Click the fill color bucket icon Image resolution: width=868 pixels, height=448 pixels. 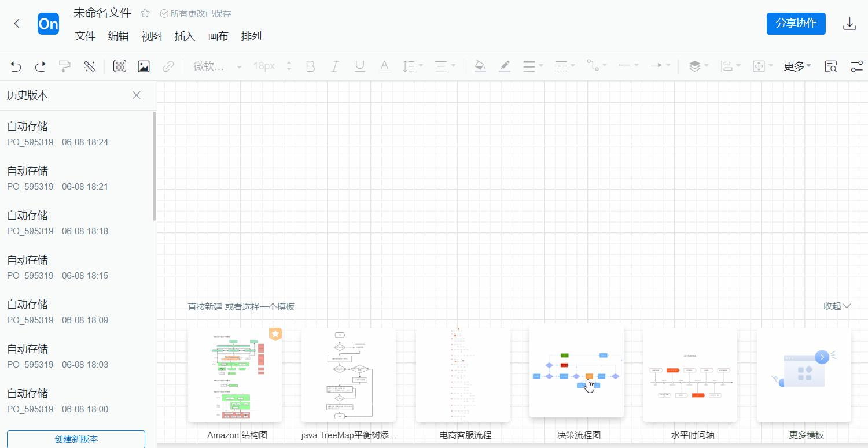[x=480, y=66]
